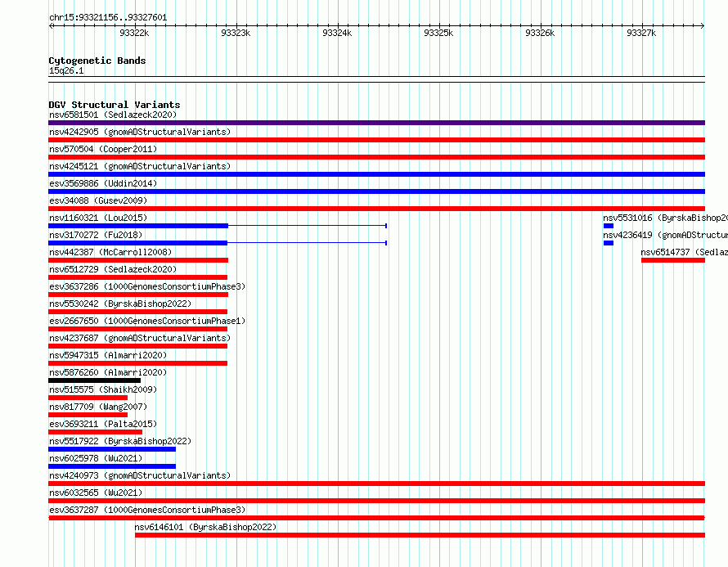Click the red bar under esv3693211

click(95, 432)
